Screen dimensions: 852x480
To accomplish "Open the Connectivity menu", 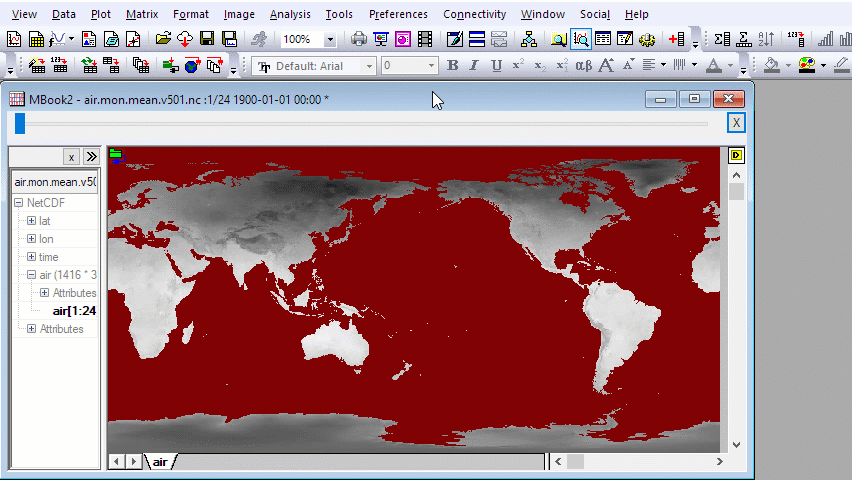I will point(474,14).
